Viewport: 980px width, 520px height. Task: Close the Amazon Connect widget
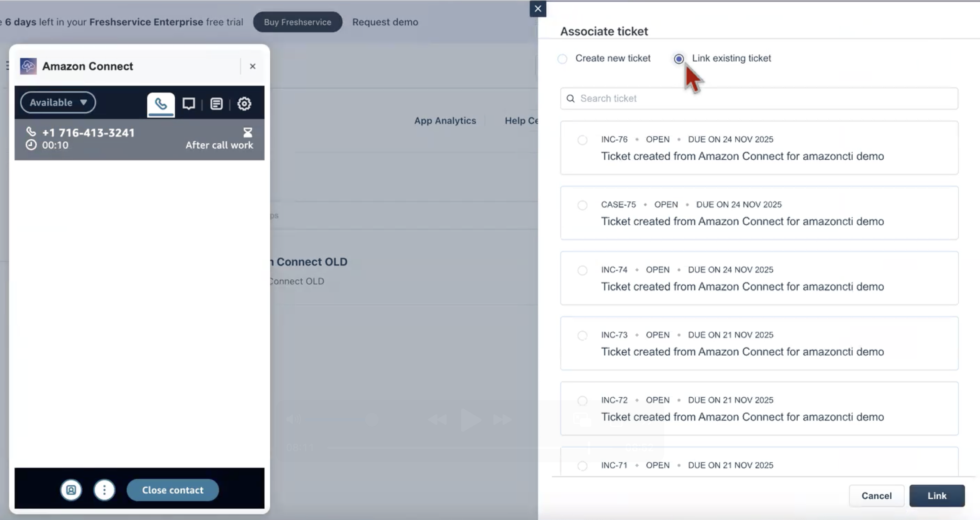(x=252, y=66)
